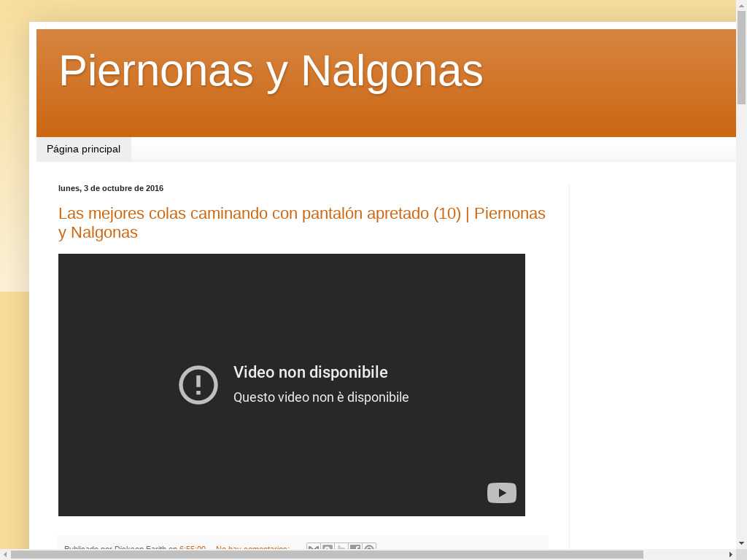Image resolution: width=747 pixels, height=560 pixels.
Task: Click the unavailable video player area
Action: pos(292,385)
